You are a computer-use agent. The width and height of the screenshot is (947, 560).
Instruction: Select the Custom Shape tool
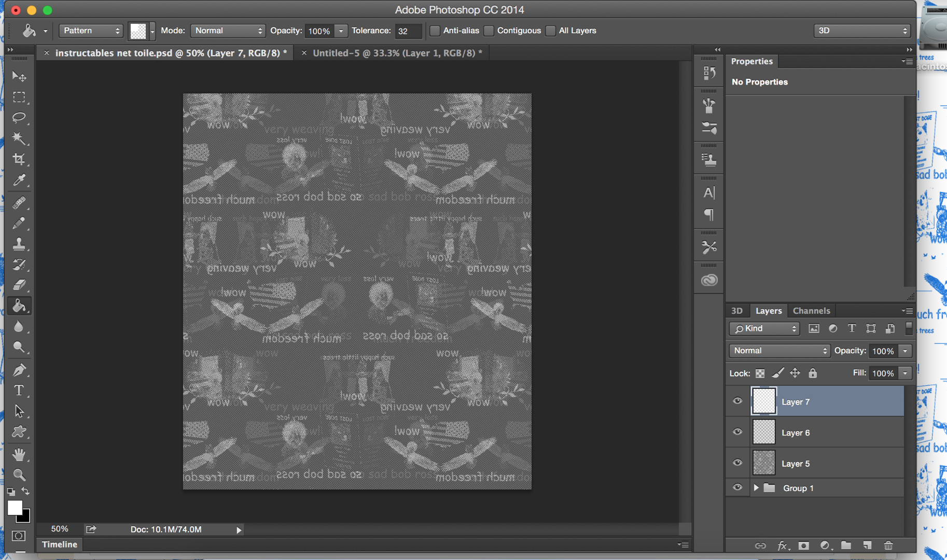19,432
